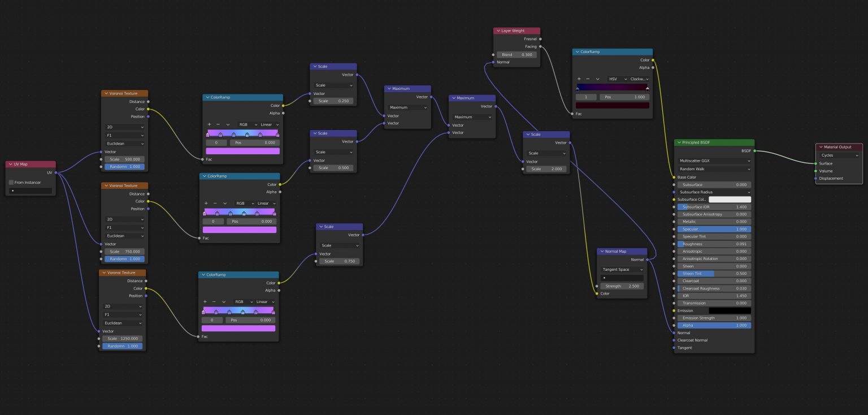The image size is (868, 415).
Task: Open the Cycles target dropdown in Material Output
Action: [x=839, y=155]
